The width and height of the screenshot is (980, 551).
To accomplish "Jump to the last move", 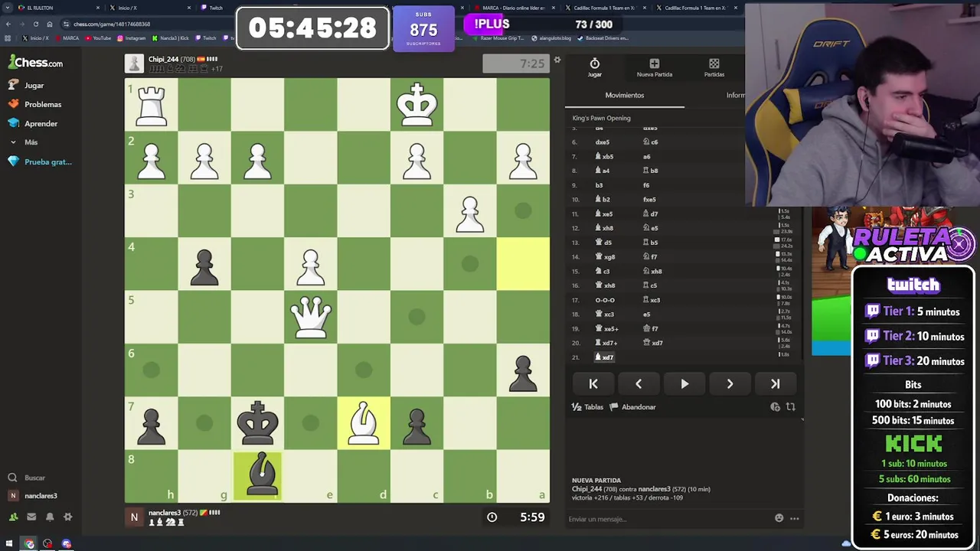I will (x=775, y=384).
